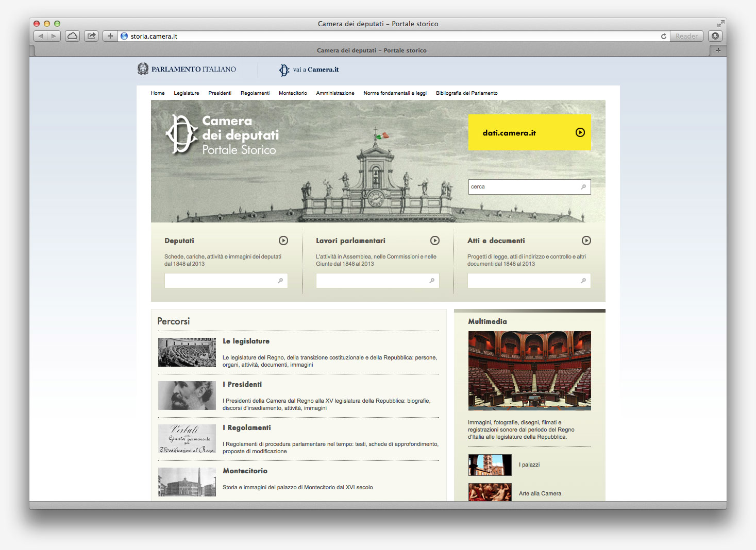Open the top Montecitorio menu item

pyautogui.click(x=293, y=93)
